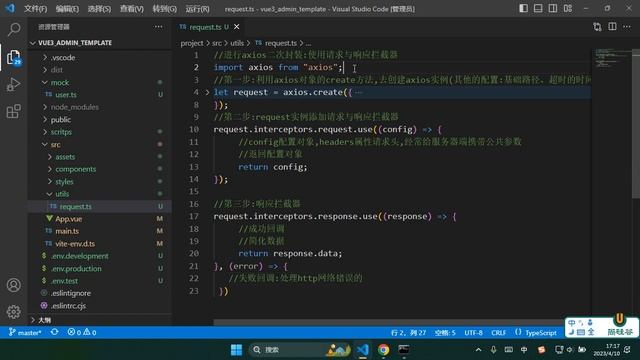Viewport: 640px width, 360px height.
Task: Click master branch in status bar
Action: [x=25, y=333]
